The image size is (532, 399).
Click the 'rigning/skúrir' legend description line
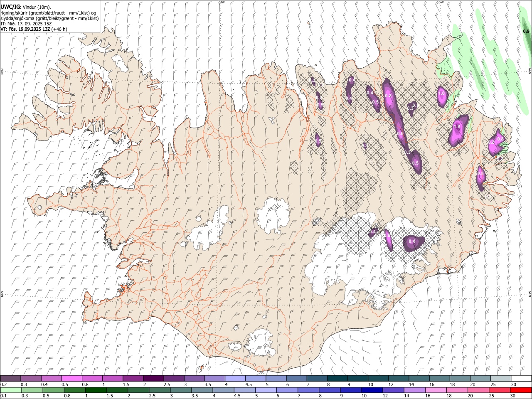point(48,13)
